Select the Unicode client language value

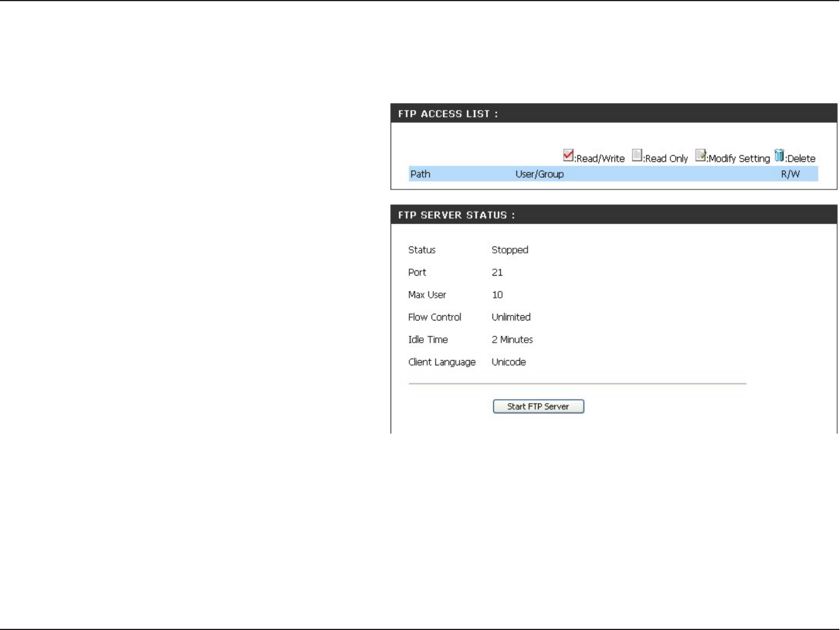click(x=509, y=362)
